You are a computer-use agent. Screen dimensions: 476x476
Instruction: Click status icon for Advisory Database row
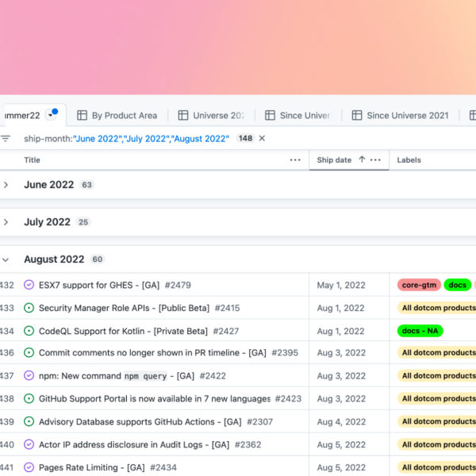[29, 421]
